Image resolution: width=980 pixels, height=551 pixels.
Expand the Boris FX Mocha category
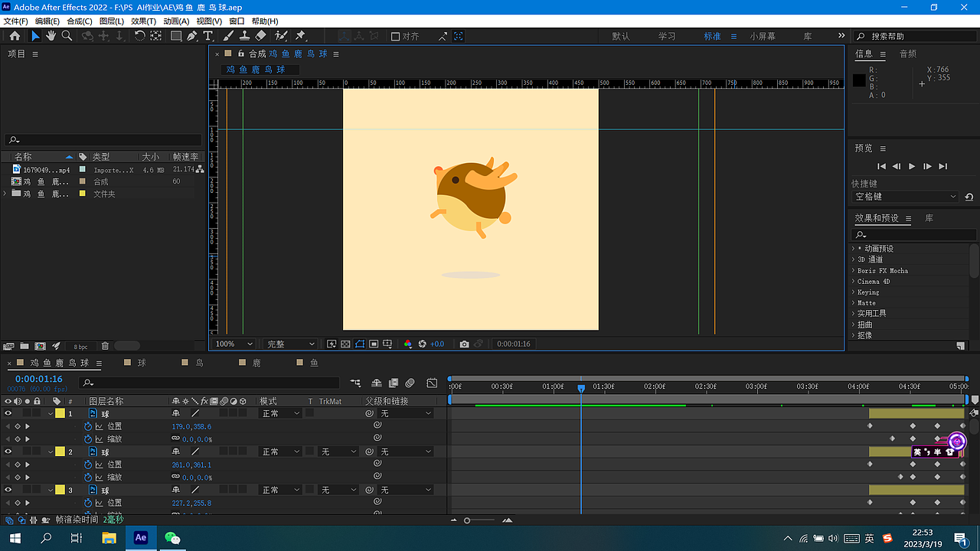(x=854, y=270)
